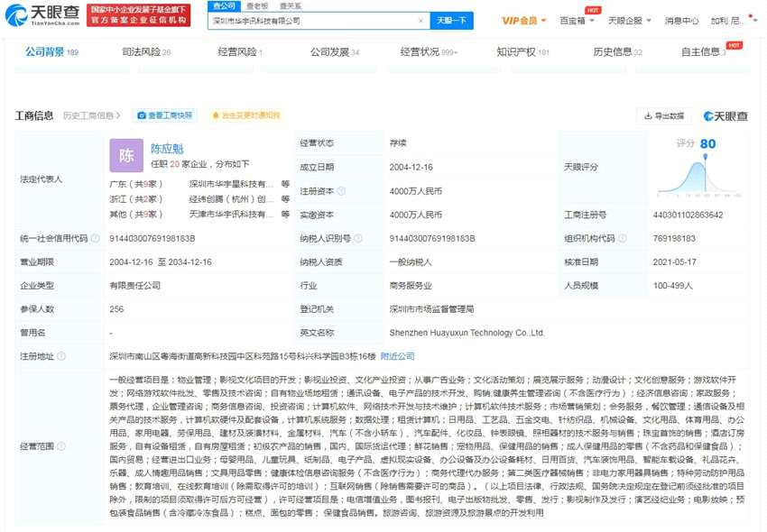Click 登记机关 value 深圳市市场监督管理局
The height and width of the screenshot is (532, 767).
(x=431, y=309)
